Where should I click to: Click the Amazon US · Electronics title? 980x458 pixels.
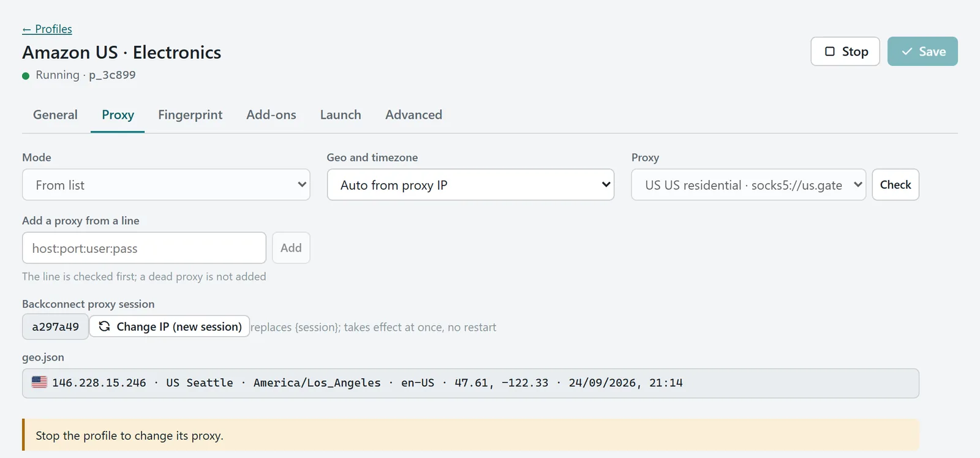tap(122, 52)
